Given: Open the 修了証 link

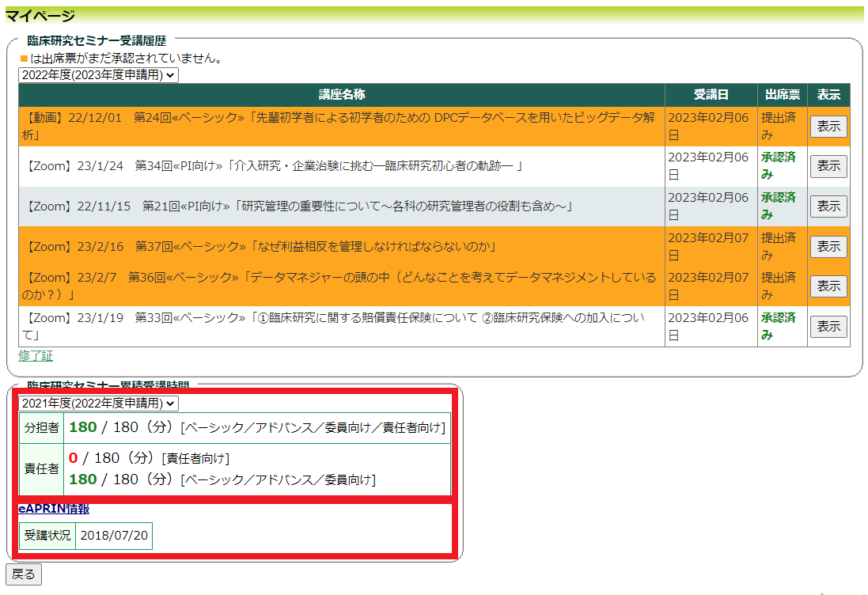Looking at the screenshot, I should 36,356.
